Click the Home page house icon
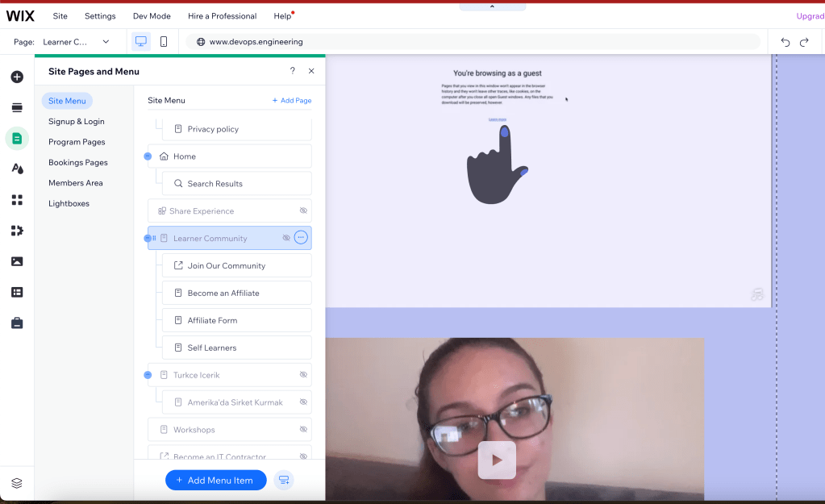 coord(164,156)
